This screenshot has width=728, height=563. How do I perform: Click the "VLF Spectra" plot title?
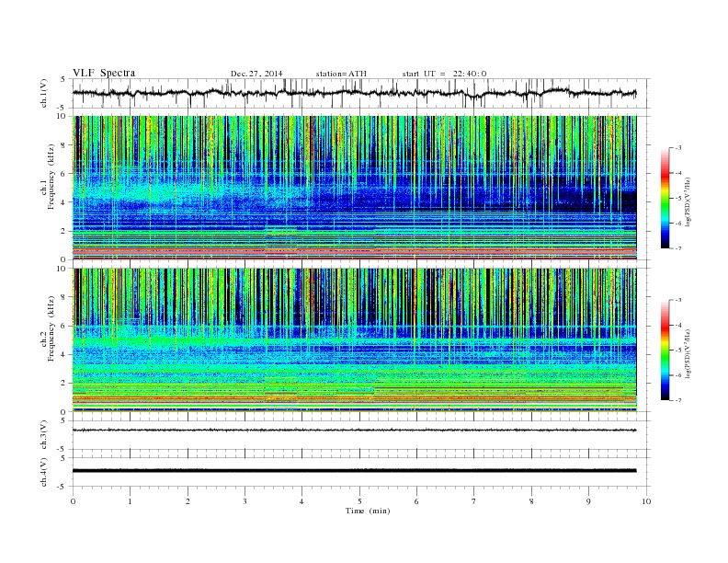click(x=104, y=73)
